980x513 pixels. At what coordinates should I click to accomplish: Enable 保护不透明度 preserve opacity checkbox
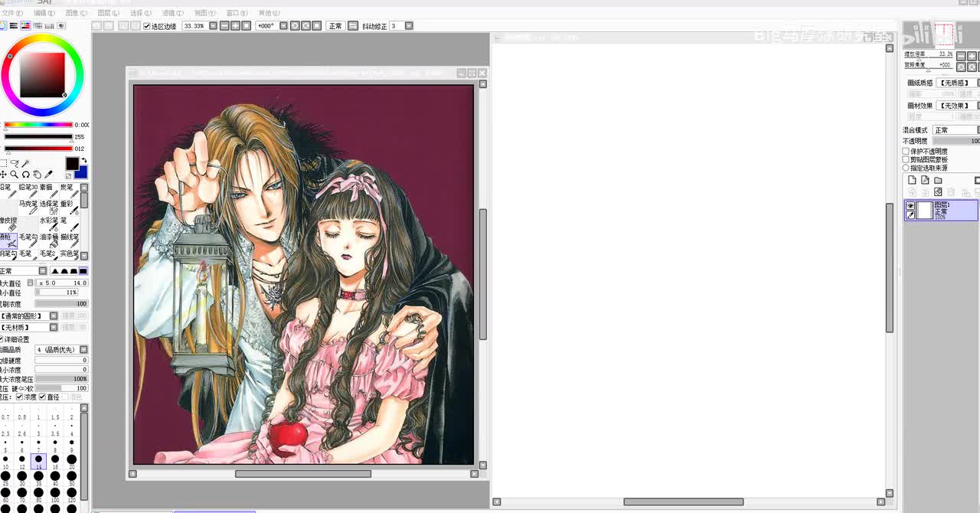click(x=906, y=152)
